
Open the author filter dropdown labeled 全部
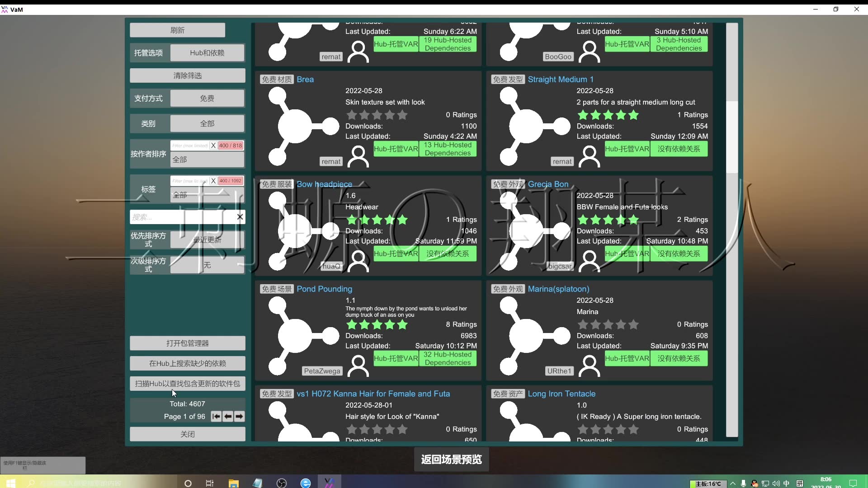point(207,159)
